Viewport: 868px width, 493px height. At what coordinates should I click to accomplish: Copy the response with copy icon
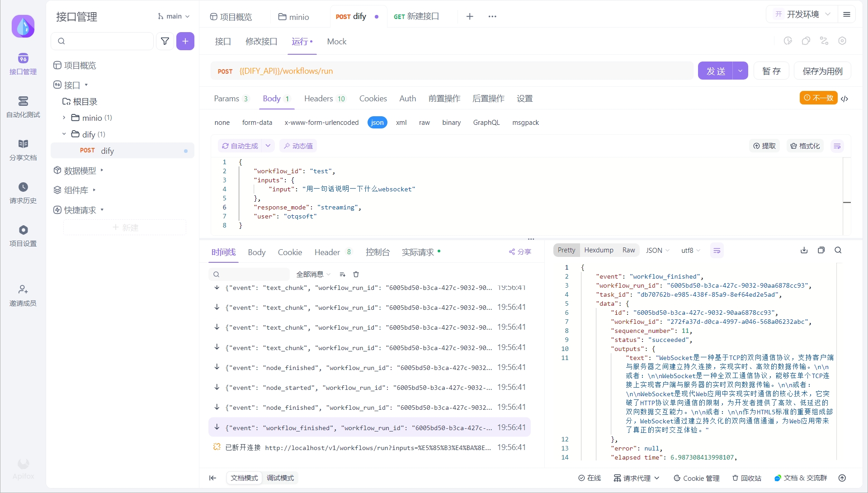[x=821, y=250]
